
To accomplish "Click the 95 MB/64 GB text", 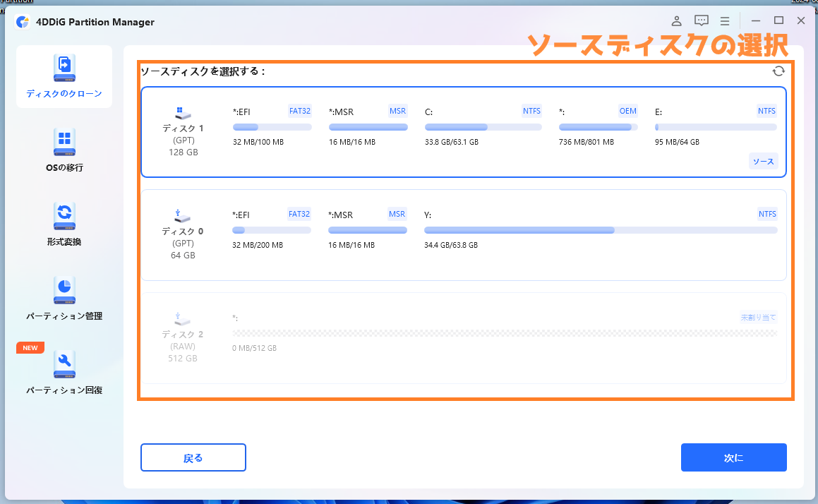I will pyautogui.click(x=677, y=142).
